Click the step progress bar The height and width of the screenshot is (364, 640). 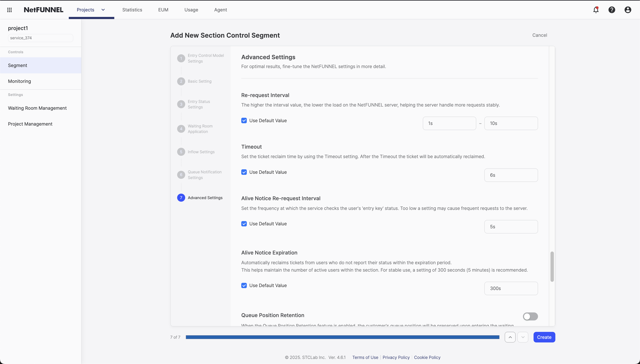342,337
